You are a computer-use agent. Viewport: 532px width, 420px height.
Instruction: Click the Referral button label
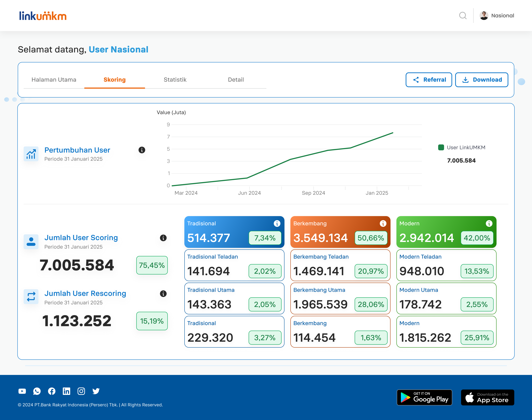(435, 80)
